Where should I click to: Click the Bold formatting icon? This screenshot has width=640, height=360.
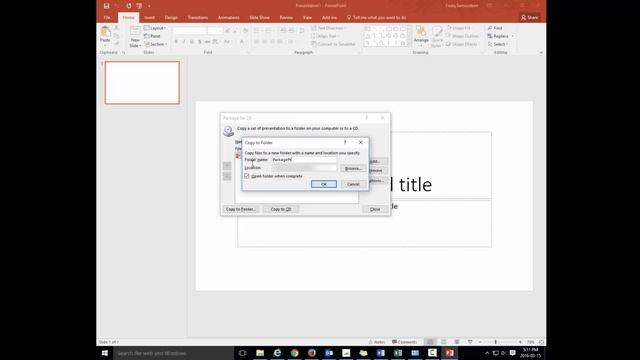176,42
